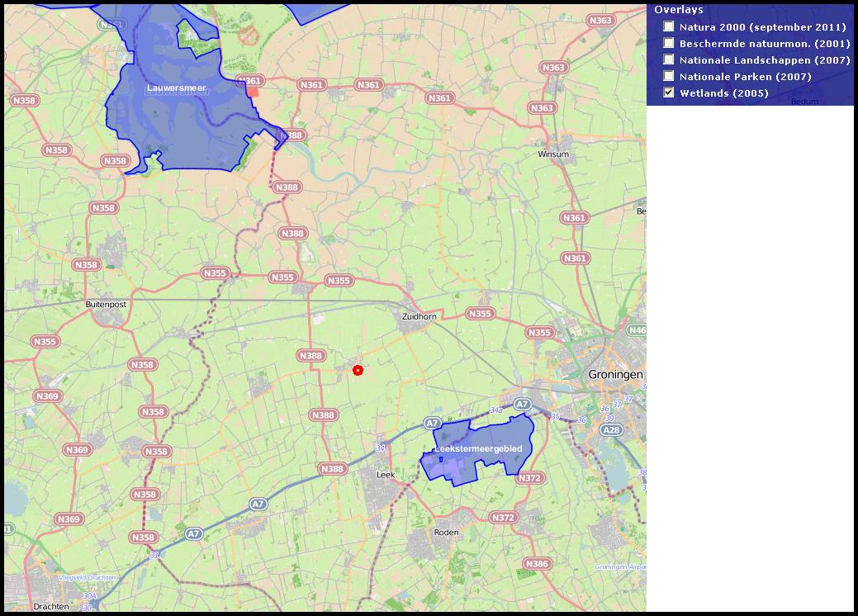
Task: Click the Buitenpost town label
Action: tap(106, 305)
